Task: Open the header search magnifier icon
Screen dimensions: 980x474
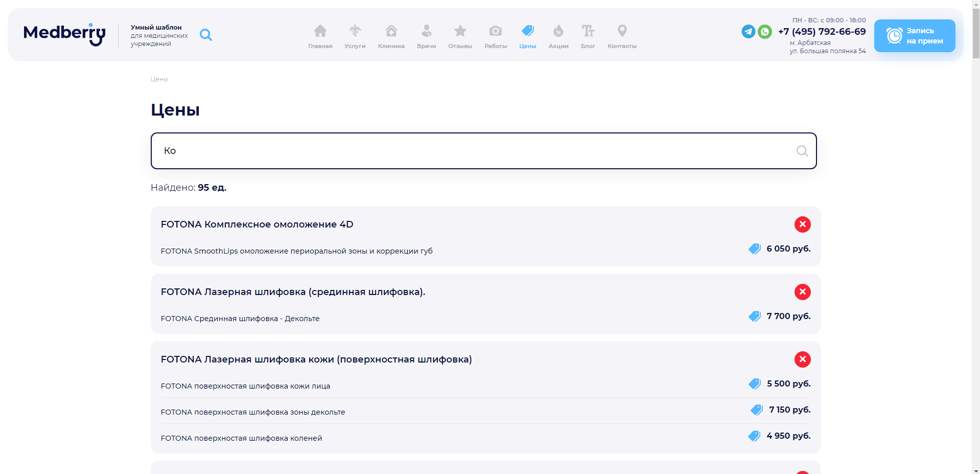Action: pyautogui.click(x=206, y=35)
